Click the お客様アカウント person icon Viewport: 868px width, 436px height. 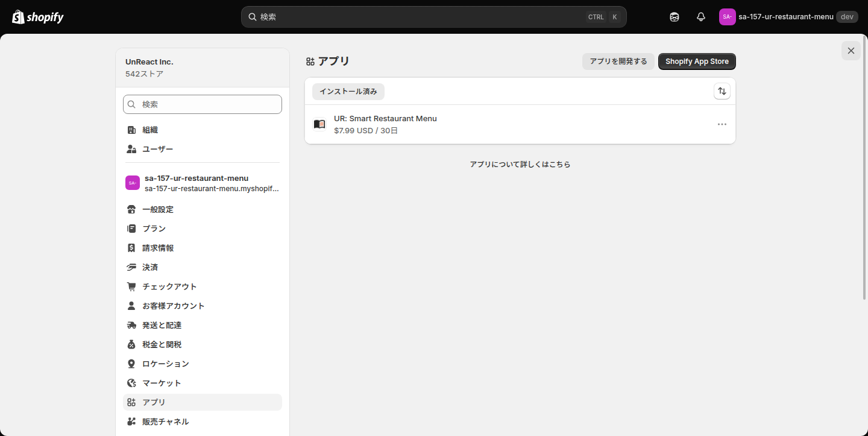(131, 306)
